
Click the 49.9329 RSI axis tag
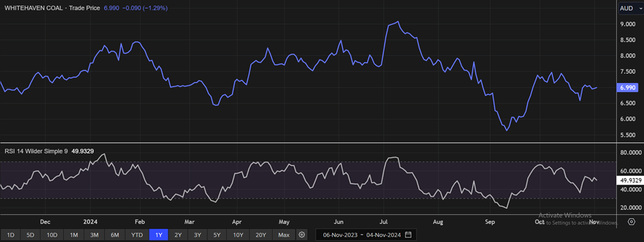pyautogui.click(x=630, y=181)
